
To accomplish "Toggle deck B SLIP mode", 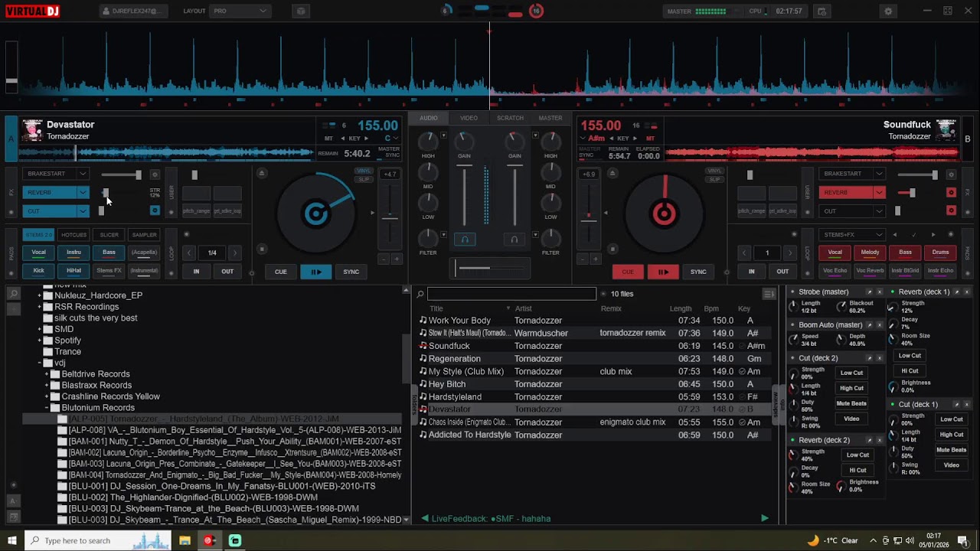I will pos(714,180).
